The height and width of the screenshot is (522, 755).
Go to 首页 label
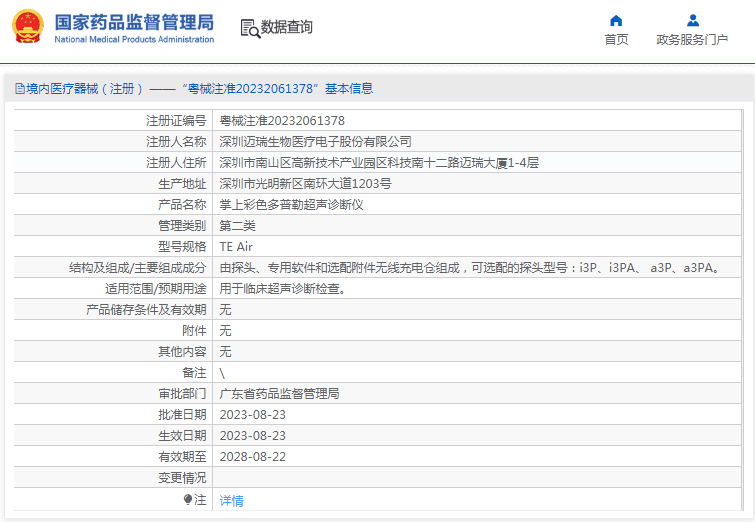pyautogui.click(x=616, y=39)
